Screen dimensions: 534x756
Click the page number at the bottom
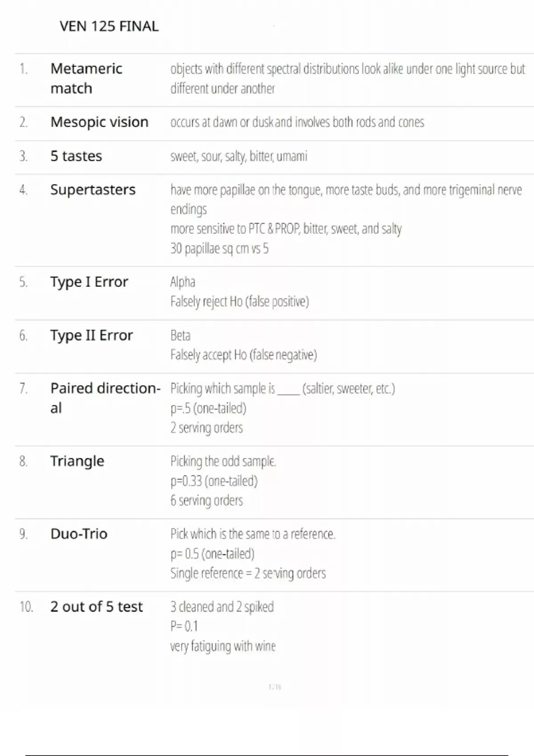[x=275, y=687]
